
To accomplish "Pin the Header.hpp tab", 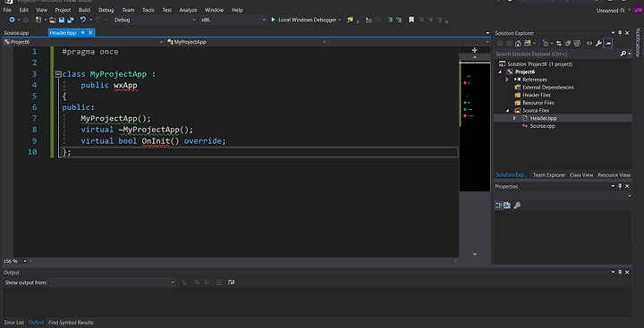I will [x=82, y=33].
